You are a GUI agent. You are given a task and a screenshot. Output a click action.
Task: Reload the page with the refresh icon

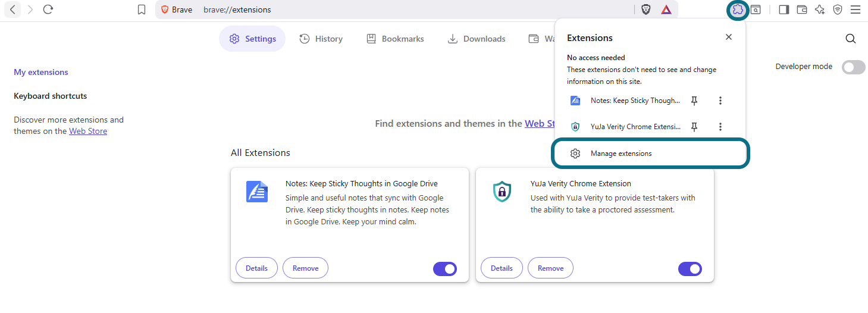pos(49,10)
